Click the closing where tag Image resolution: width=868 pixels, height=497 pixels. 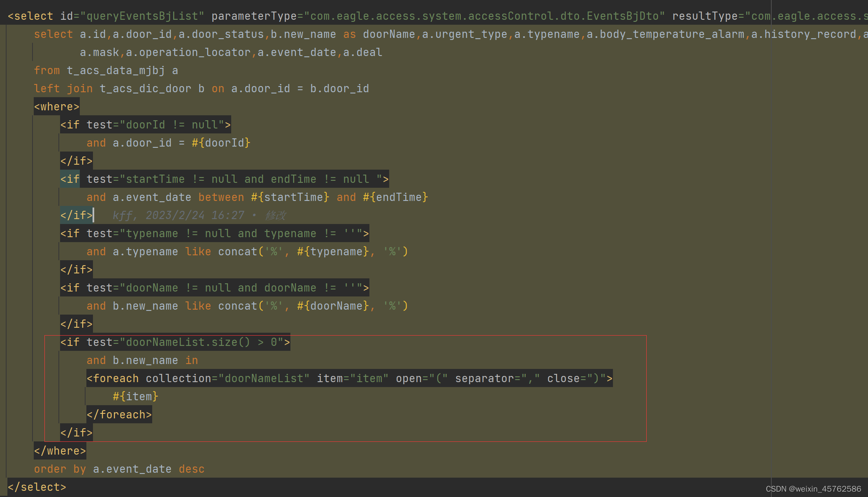[x=60, y=451]
